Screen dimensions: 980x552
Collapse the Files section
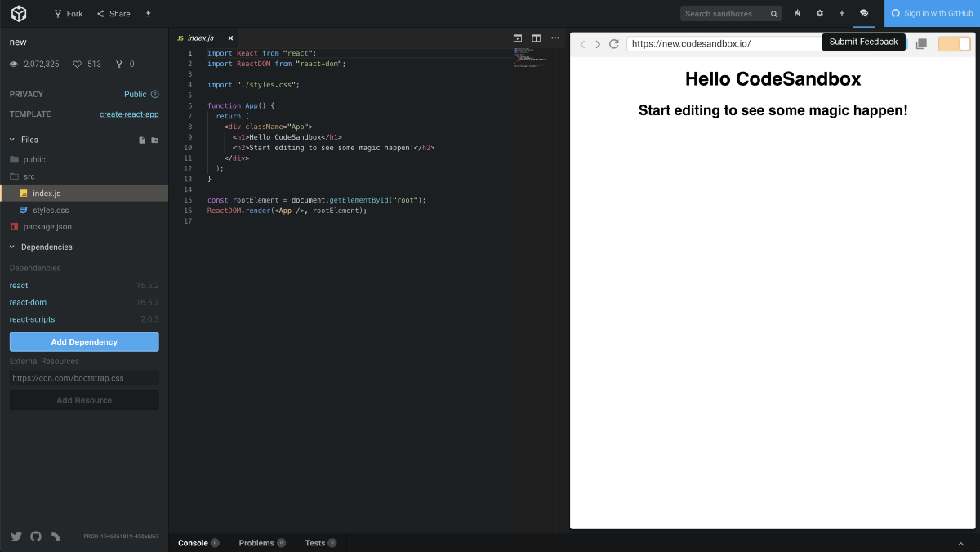[x=13, y=140]
